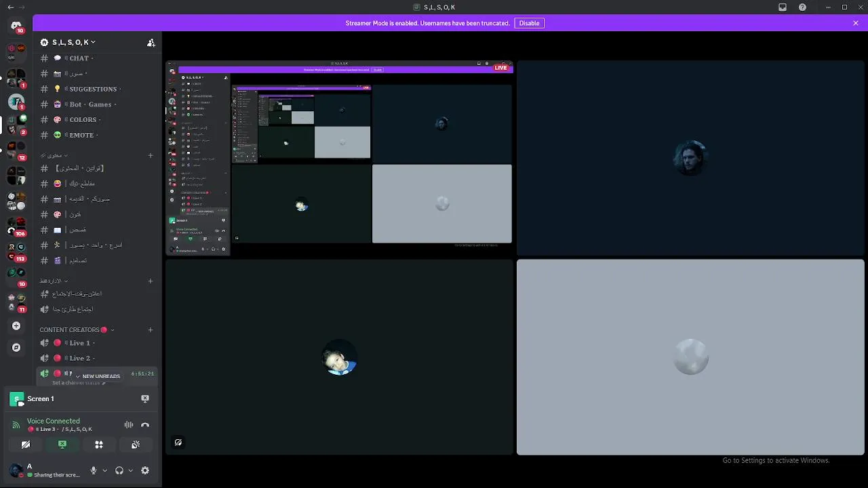The image size is (868, 488).
Task: Open the soundboard icon
Action: (x=136, y=445)
